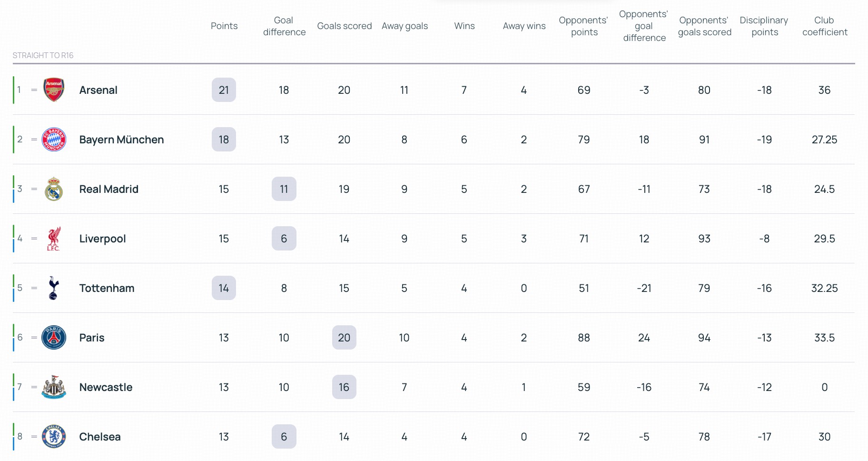Select the Club coefficient column header

point(825,26)
